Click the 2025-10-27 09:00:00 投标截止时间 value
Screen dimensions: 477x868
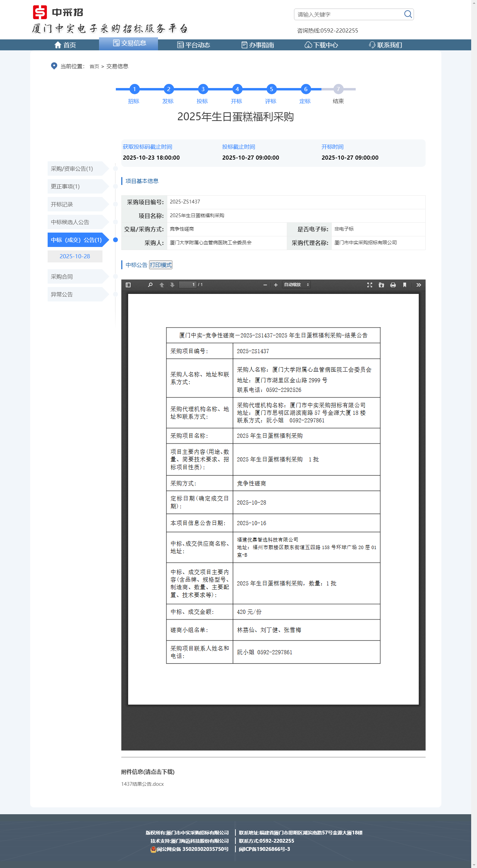pyautogui.click(x=250, y=158)
